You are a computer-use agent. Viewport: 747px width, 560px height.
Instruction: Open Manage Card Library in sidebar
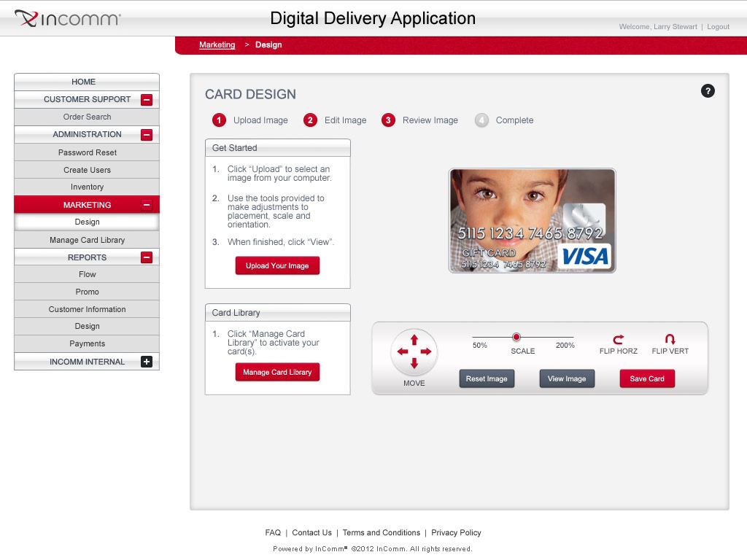click(87, 240)
